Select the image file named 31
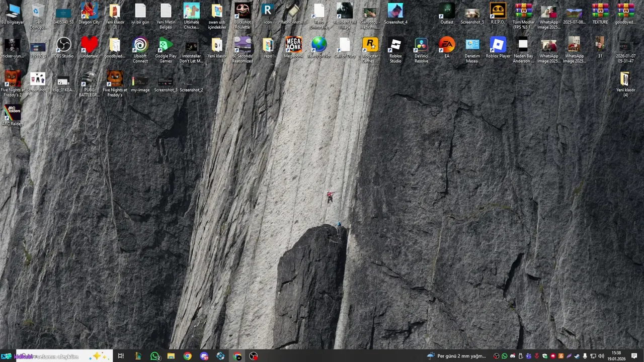This screenshot has height=362, width=644. coord(600,48)
